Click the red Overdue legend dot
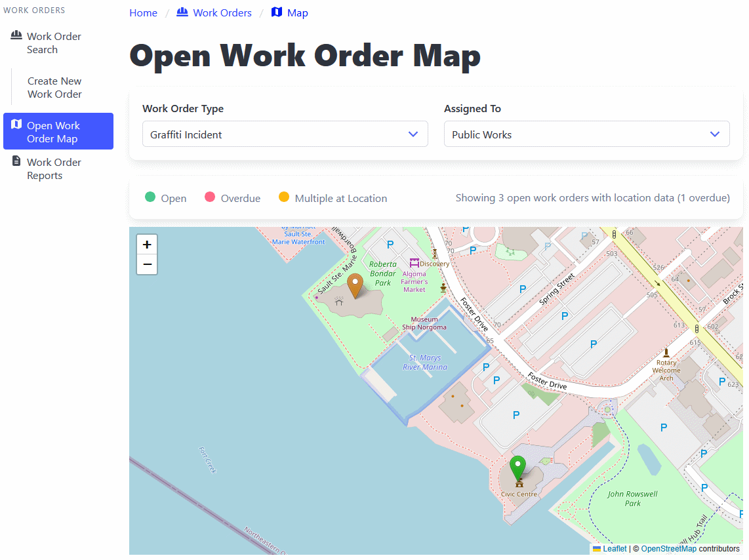This screenshot has height=560, width=749. click(210, 197)
